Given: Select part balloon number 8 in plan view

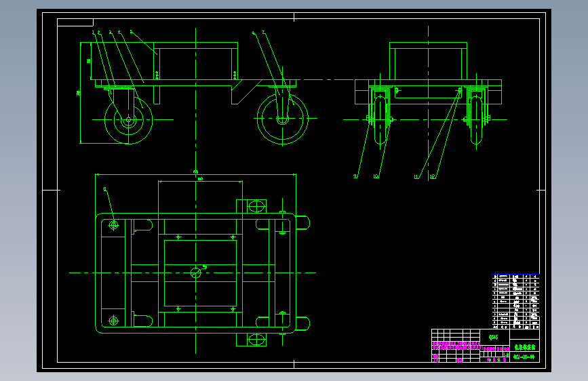Looking at the screenshot, I should coord(104,189).
